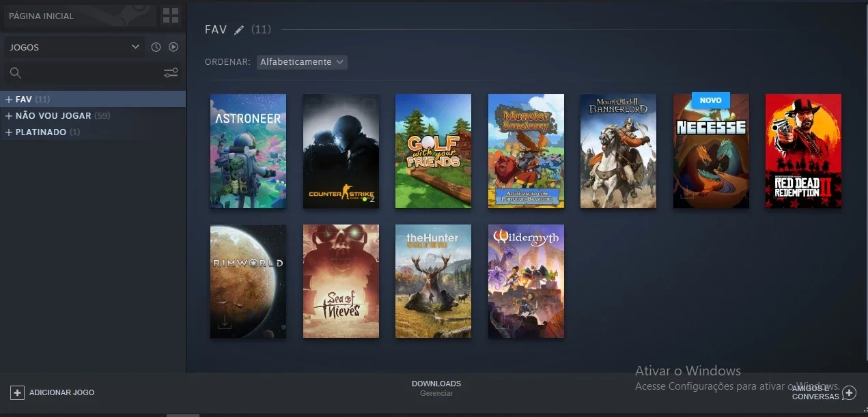
Task: Open Red Dead Redemption II cover
Action: [803, 151]
